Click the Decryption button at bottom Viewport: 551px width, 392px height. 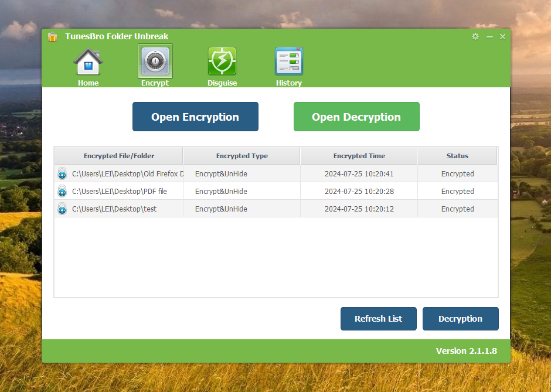[x=460, y=319]
